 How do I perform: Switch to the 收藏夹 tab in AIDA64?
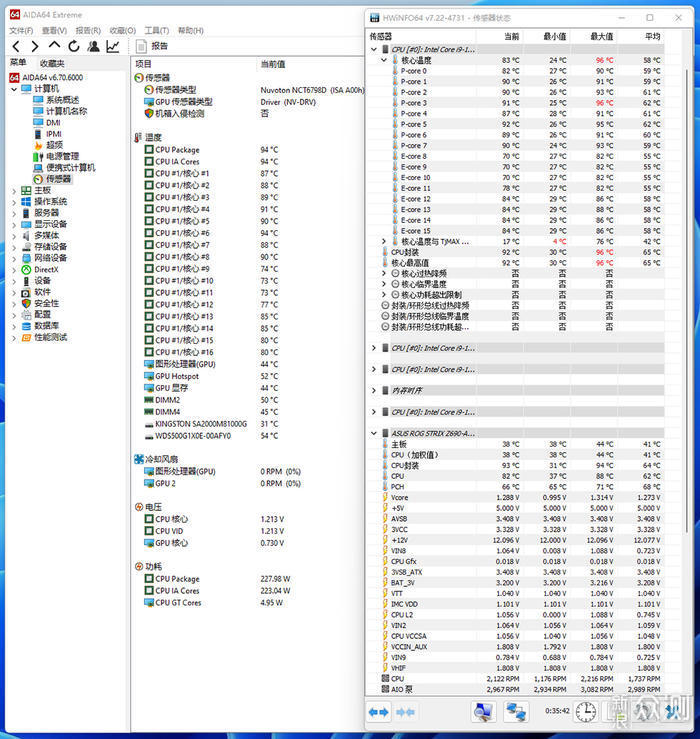(x=52, y=63)
